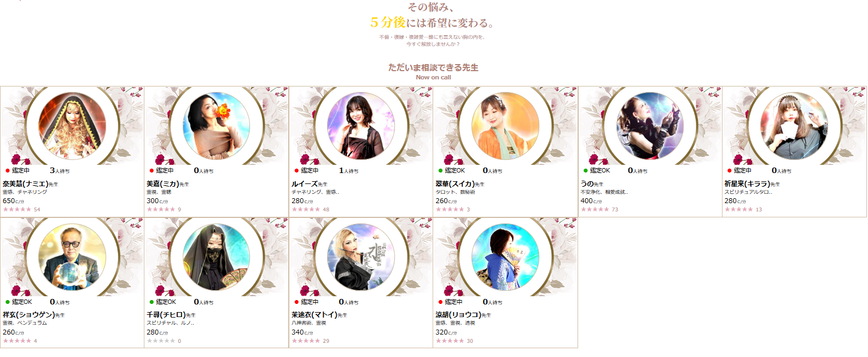The image size is (868, 357).
Task: Click 茉途衣(マトイ) profile image
Action: coord(360,257)
